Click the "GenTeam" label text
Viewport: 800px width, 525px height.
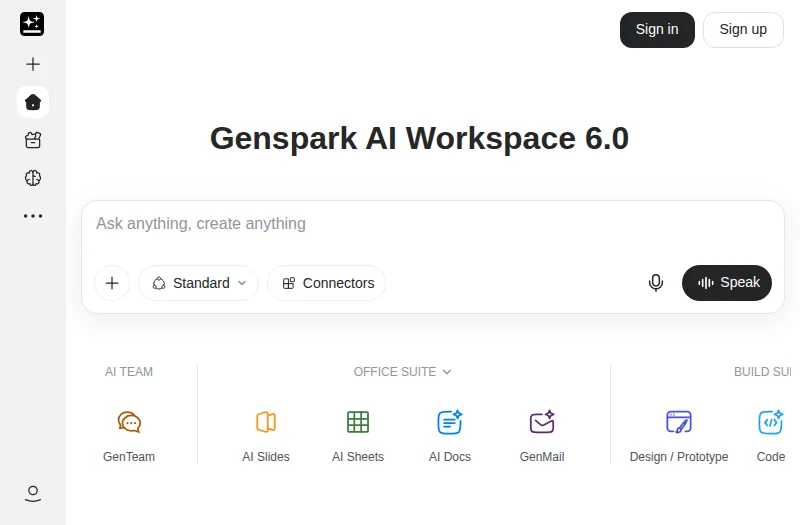pos(129,457)
